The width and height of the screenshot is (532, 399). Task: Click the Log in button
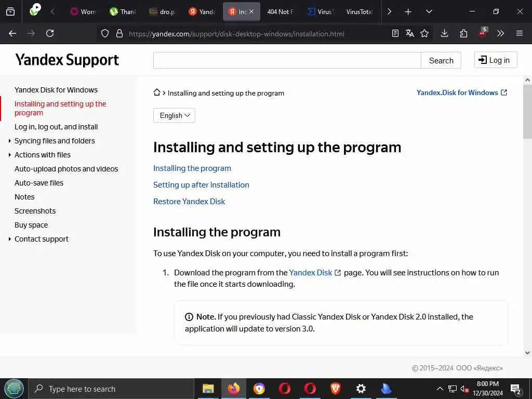pyautogui.click(x=495, y=60)
